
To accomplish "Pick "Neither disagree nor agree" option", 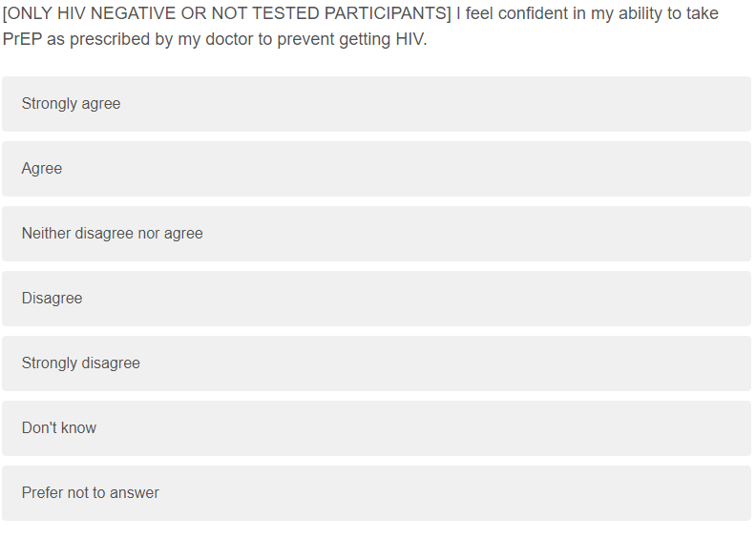I will click(x=376, y=234).
